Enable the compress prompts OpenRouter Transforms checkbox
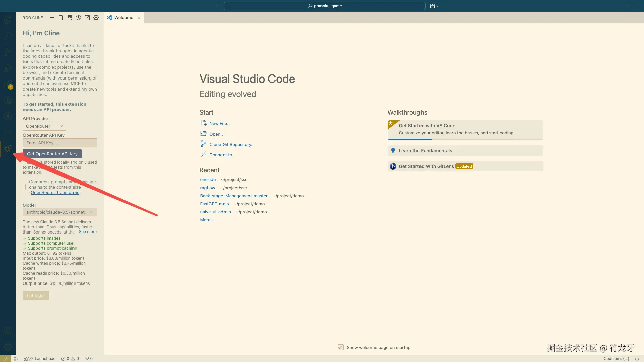Viewport: 644px width, 362px height. point(24,187)
